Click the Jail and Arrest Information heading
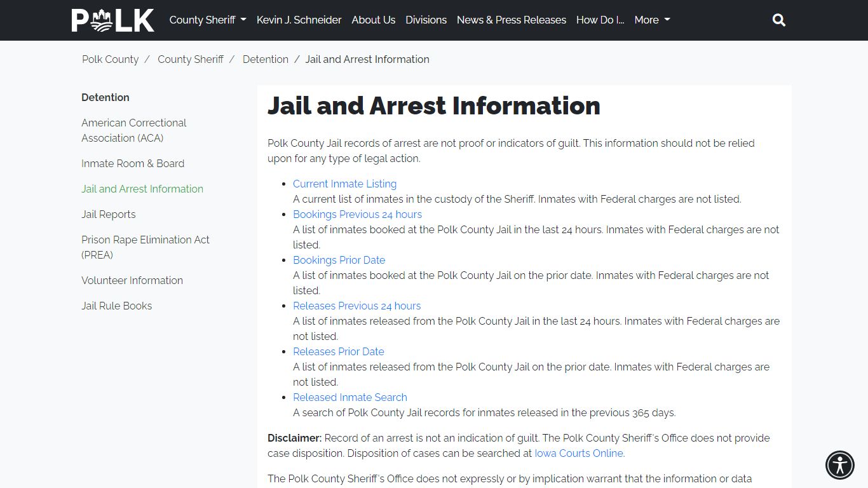 434,105
